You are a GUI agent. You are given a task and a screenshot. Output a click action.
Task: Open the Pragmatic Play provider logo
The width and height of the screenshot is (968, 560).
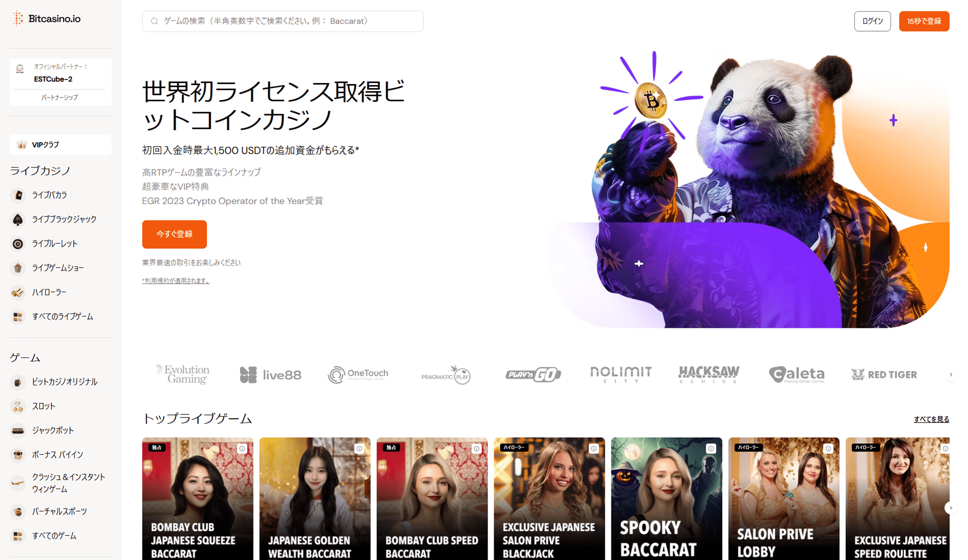pos(446,375)
